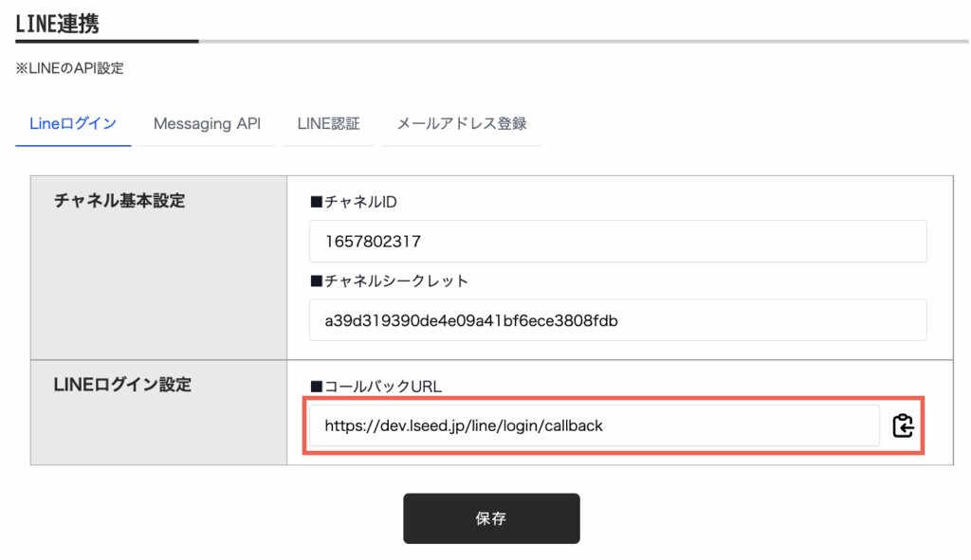
Task: Click the LINE連携 page heading
Action: (57, 23)
